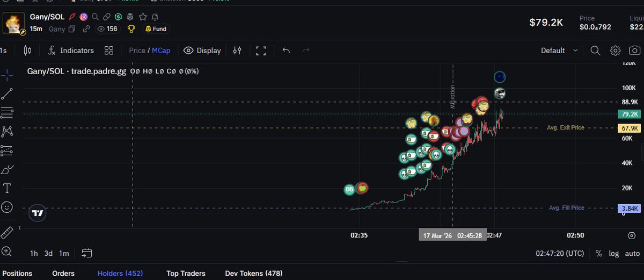Redo the chart action
This screenshot has height=280, width=644.
(x=306, y=51)
